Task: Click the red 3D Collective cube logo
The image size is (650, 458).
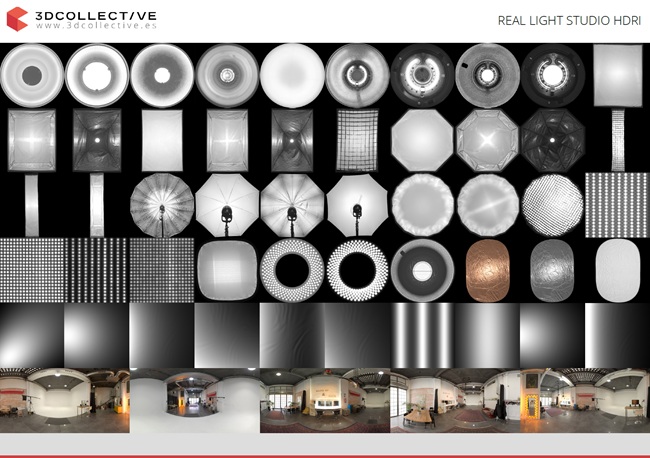Action: pos(17,19)
